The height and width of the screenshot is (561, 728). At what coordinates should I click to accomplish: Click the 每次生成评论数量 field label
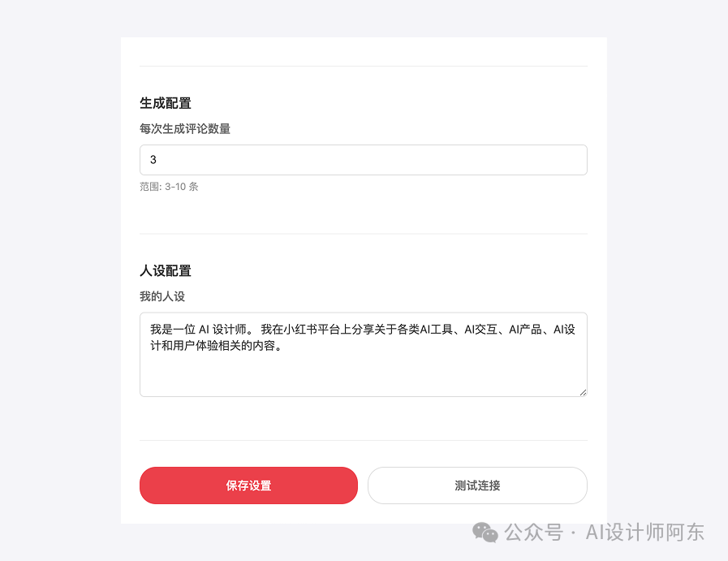pyautogui.click(x=185, y=128)
